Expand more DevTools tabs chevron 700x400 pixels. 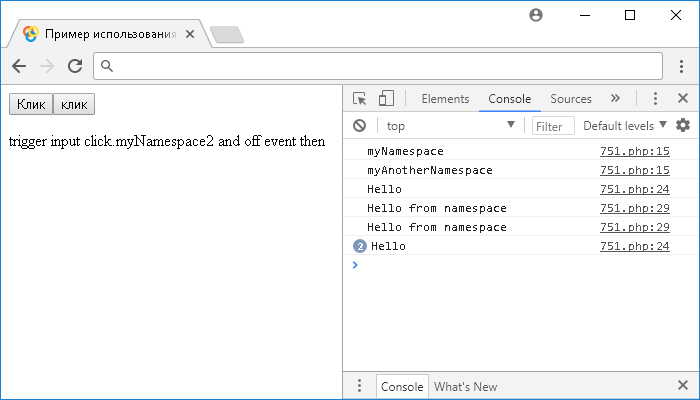click(x=615, y=99)
